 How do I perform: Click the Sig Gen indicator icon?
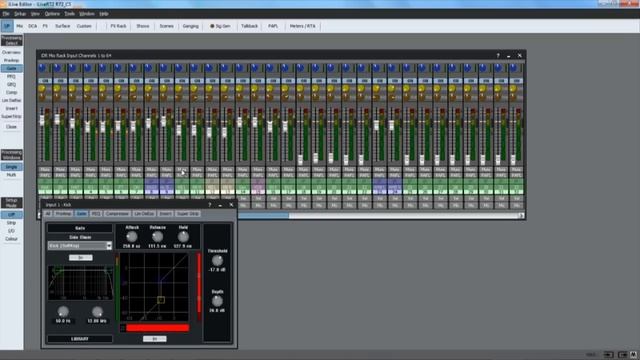pos(212,26)
